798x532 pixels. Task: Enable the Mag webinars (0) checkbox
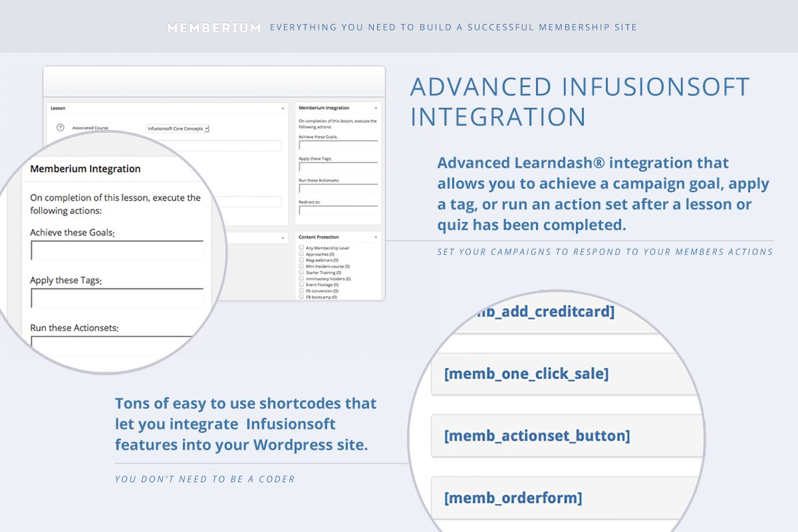tap(301, 260)
